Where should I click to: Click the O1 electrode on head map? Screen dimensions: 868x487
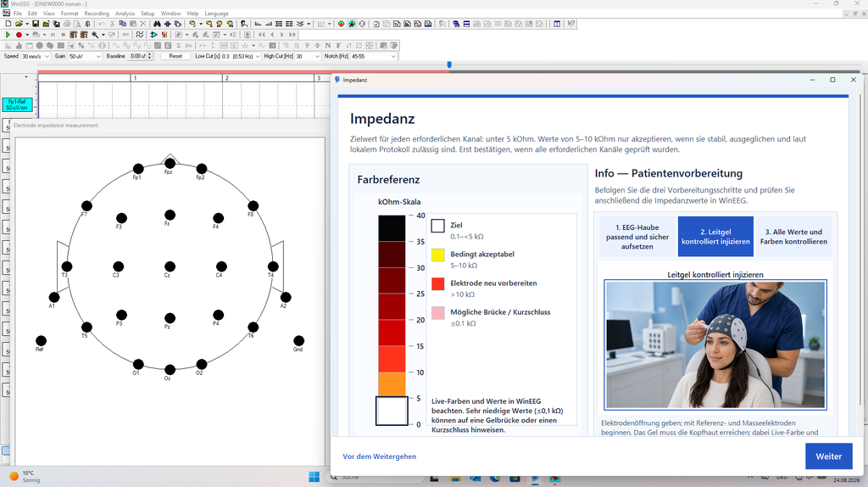pos(138,364)
